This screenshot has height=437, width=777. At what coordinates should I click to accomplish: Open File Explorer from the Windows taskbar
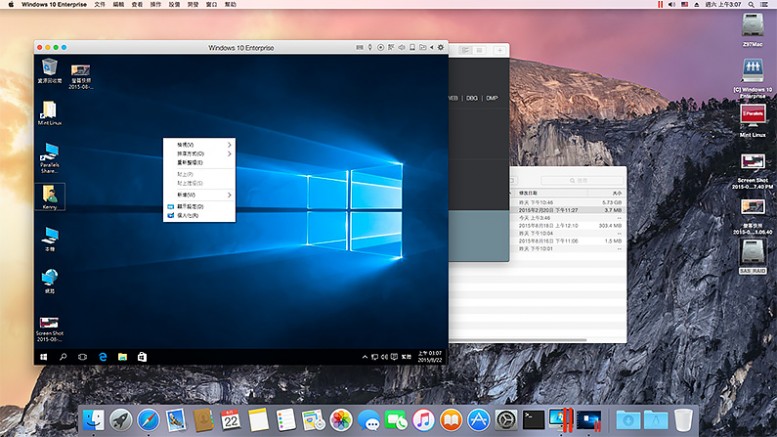[122, 357]
